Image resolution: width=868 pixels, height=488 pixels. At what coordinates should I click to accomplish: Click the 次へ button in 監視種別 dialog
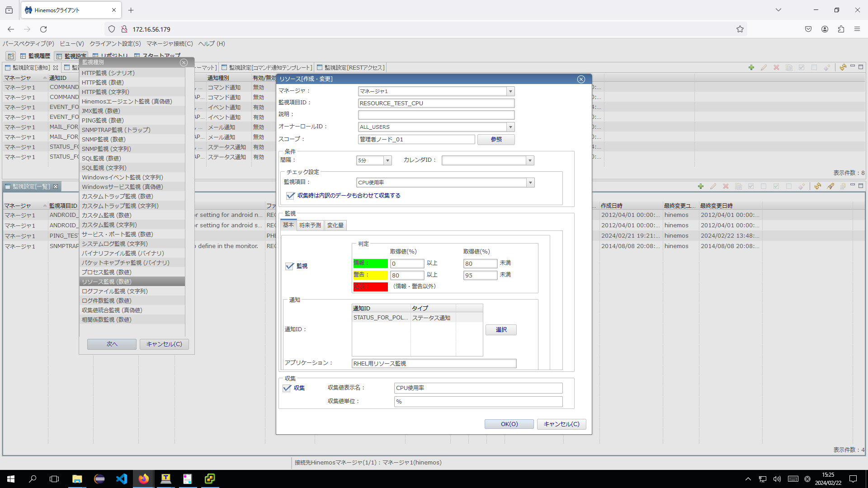coord(112,344)
